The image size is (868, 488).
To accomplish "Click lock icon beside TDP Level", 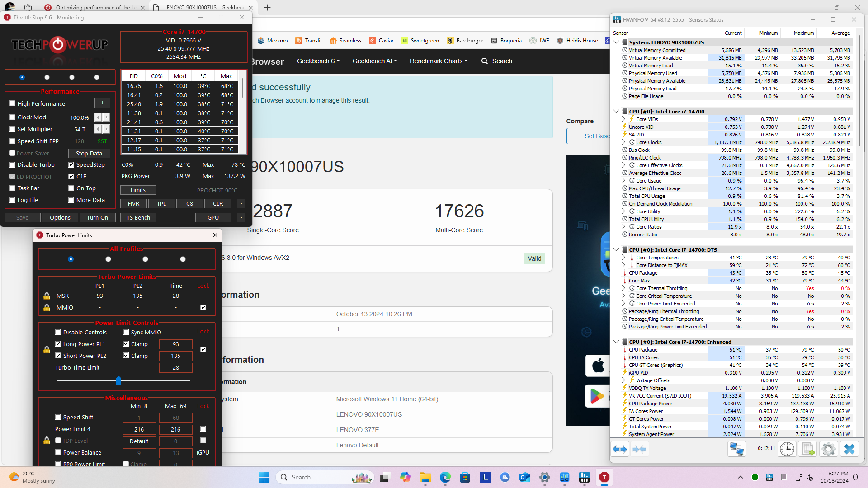I will [x=47, y=441].
